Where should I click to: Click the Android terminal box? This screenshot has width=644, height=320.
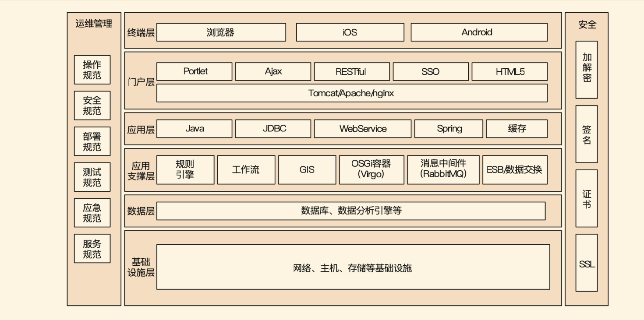[478, 32]
